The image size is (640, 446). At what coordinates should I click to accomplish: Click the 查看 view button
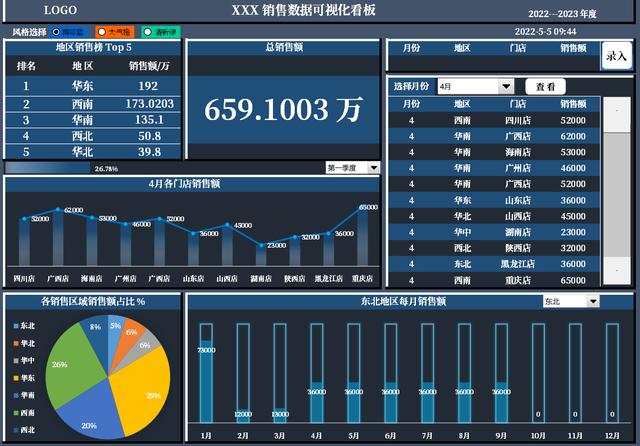(545, 87)
